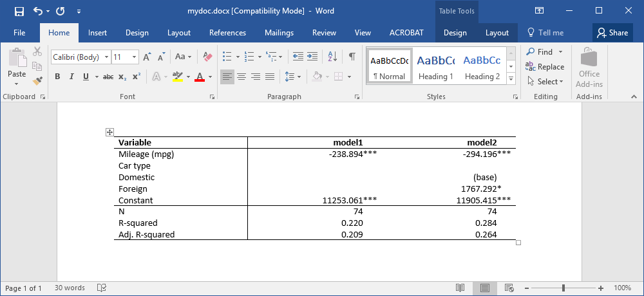
Task: Toggle Underline formatting
Action: click(x=86, y=77)
